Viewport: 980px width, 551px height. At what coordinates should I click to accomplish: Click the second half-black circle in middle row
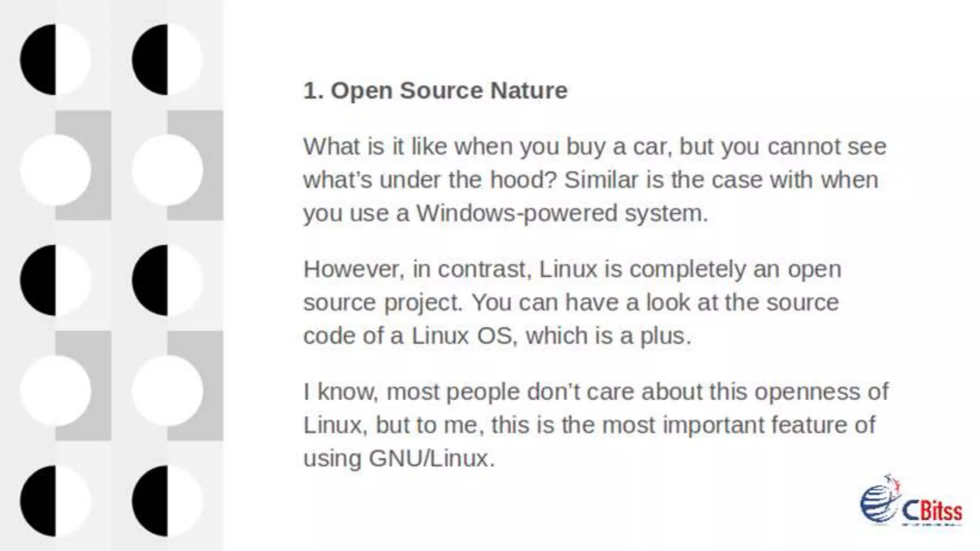click(167, 280)
